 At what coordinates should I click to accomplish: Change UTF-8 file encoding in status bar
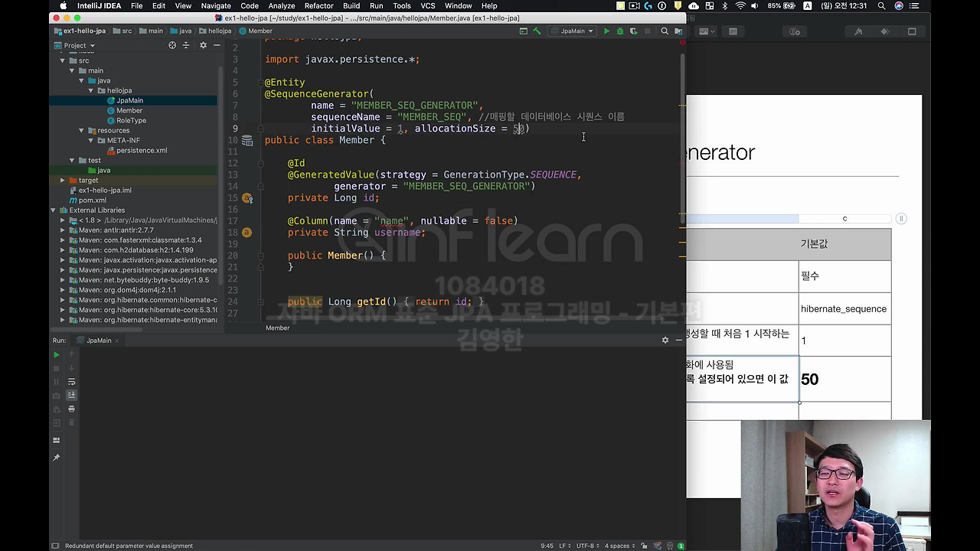click(x=587, y=546)
